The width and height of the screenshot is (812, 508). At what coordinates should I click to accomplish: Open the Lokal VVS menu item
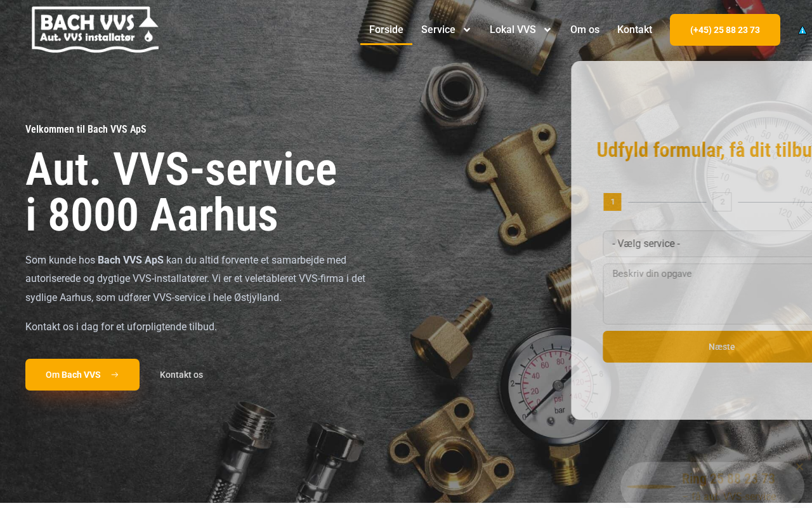[x=513, y=30]
